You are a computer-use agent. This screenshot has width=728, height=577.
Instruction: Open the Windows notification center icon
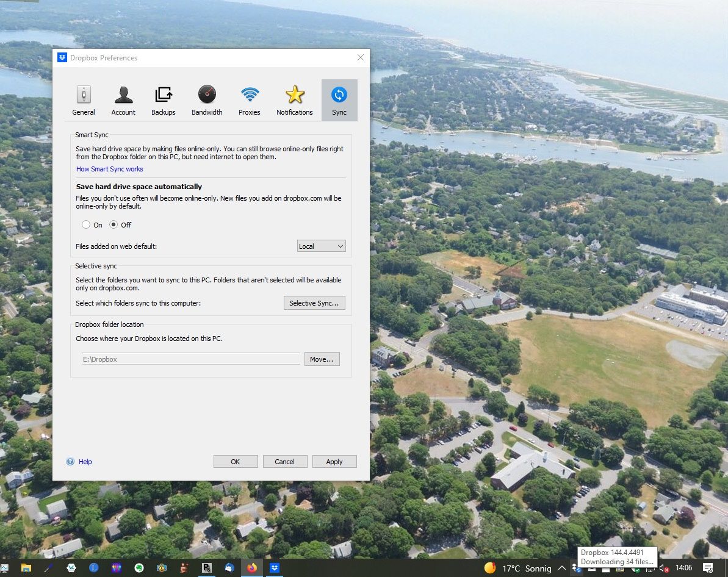tap(708, 568)
